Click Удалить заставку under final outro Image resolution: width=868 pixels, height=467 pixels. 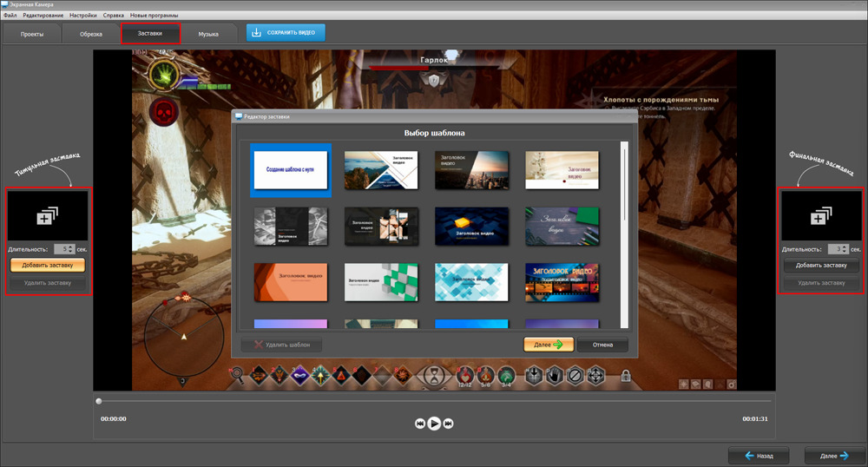click(x=821, y=283)
